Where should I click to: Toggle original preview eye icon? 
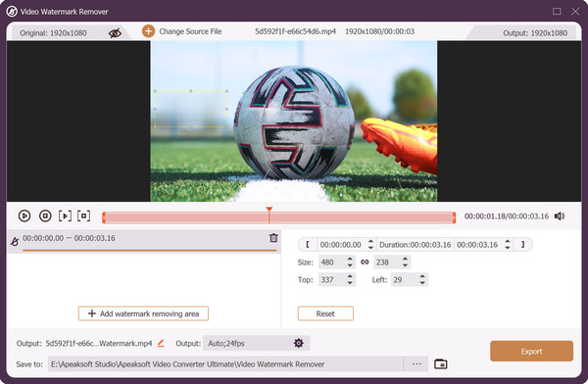click(x=115, y=33)
